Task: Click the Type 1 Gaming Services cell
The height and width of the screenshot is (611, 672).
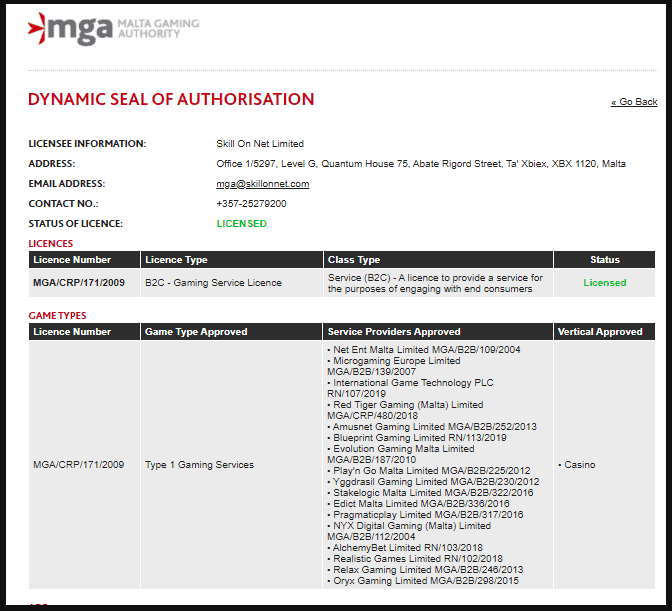Action: (x=199, y=465)
